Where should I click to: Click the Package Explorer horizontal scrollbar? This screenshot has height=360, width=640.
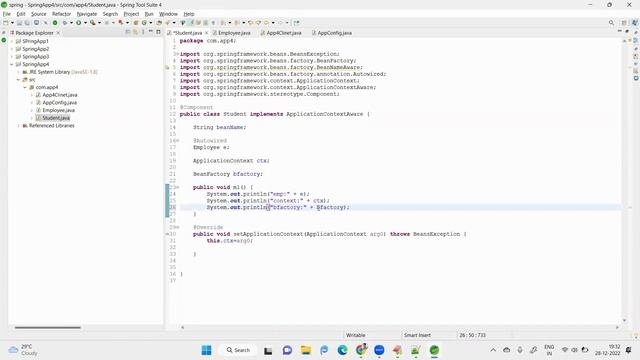[48, 327]
